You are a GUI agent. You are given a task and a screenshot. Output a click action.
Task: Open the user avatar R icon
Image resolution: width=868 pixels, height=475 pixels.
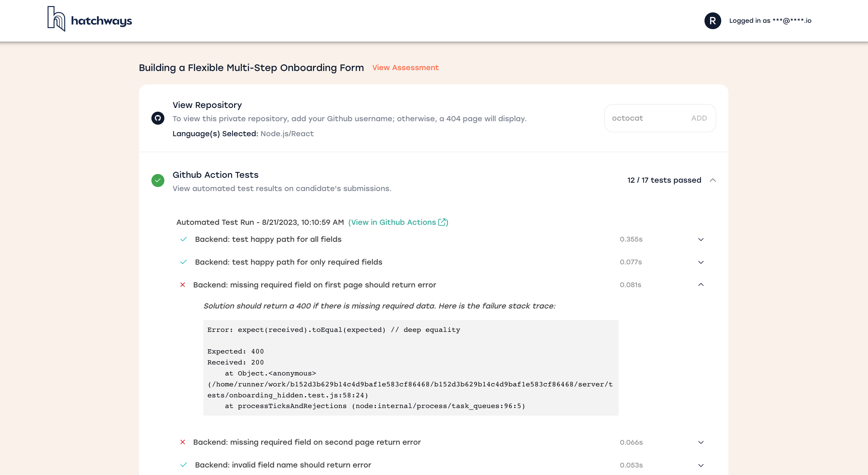(x=712, y=20)
